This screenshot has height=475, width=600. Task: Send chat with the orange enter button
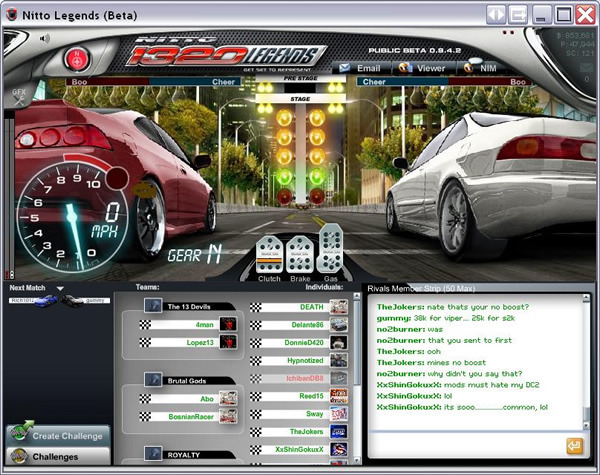574,446
